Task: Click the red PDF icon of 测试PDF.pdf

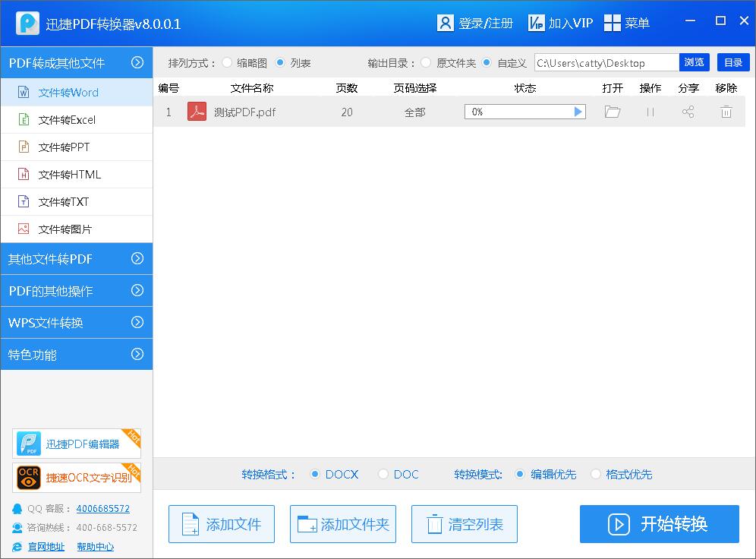Action: pos(197,112)
